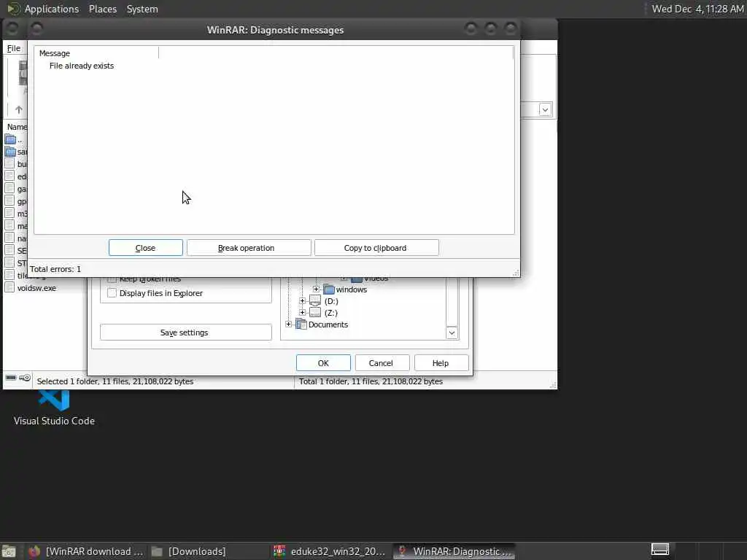Viewport: 747px width, 560px height.
Task: Open the address bar dropdown in WinRAR
Action: point(545,109)
